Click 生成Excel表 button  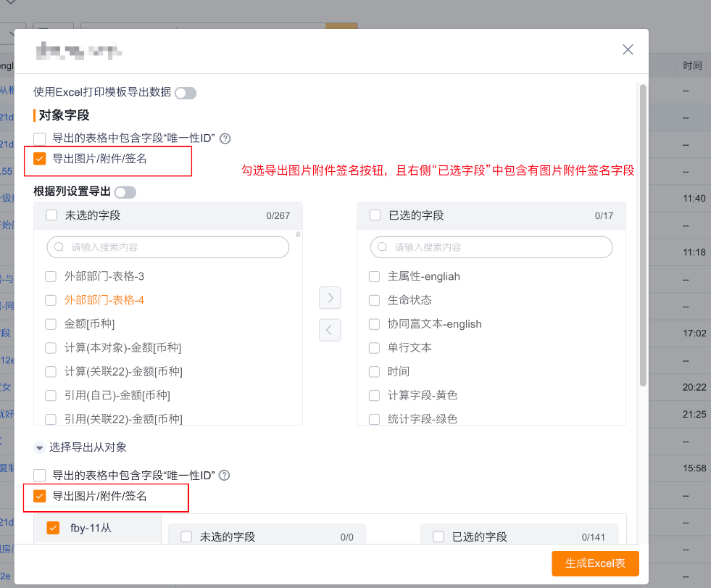pos(595,563)
